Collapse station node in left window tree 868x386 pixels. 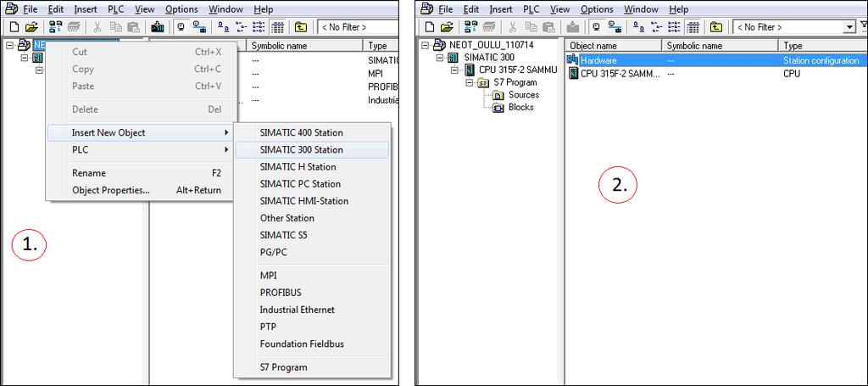click(x=24, y=58)
